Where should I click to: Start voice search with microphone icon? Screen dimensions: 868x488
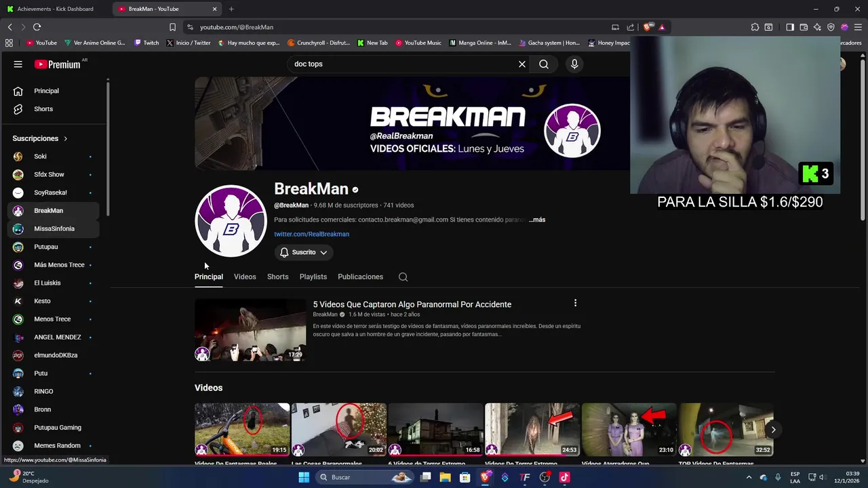pyautogui.click(x=574, y=64)
